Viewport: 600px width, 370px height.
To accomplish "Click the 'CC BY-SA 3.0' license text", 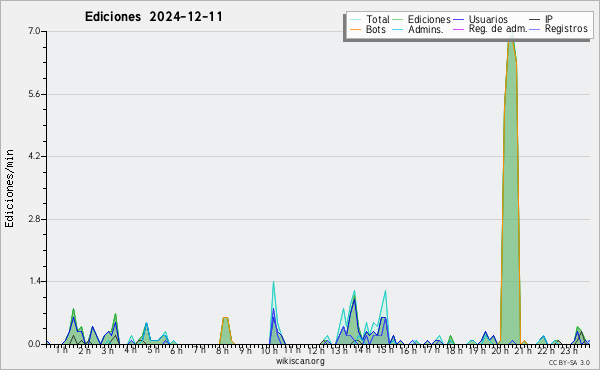I will (569, 362).
